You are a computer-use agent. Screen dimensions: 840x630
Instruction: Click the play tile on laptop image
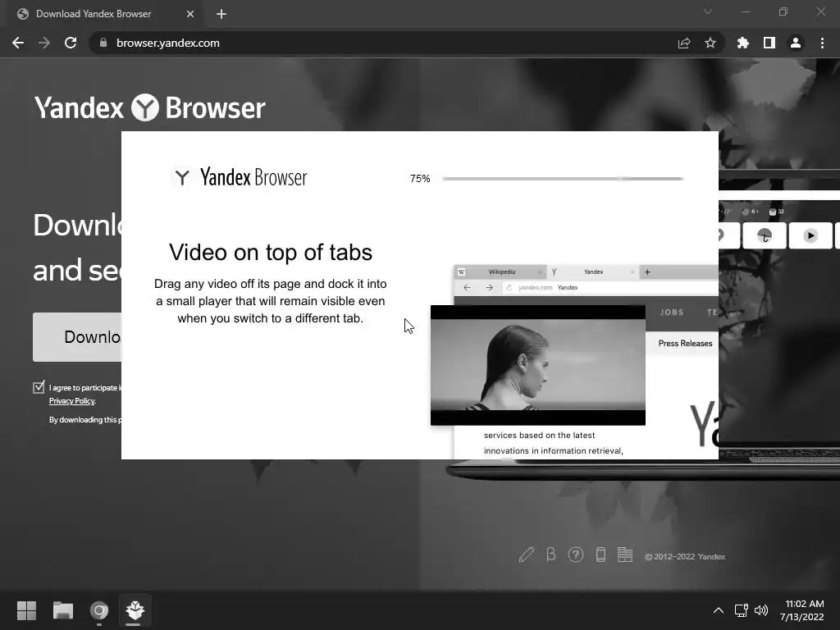(x=810, y=235)
